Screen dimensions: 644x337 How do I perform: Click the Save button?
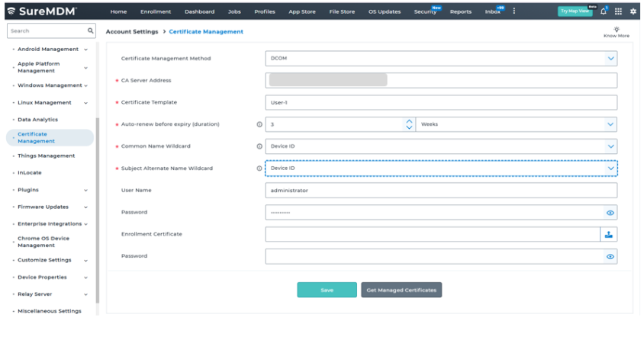click(x=327, y=290)
